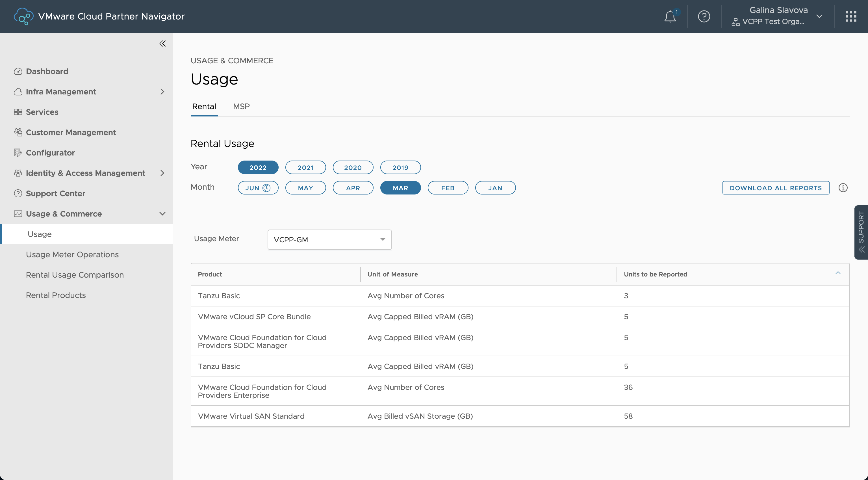Open the apps grid switcher icon
This screenshot has width=868, height=480.
(851, 16)
